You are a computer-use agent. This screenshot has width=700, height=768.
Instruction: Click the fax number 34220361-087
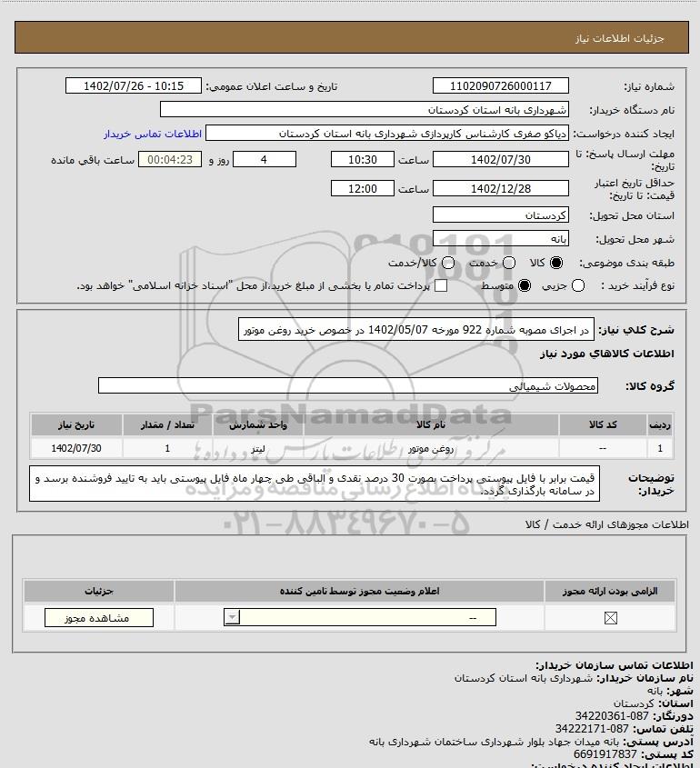(611, 715)
